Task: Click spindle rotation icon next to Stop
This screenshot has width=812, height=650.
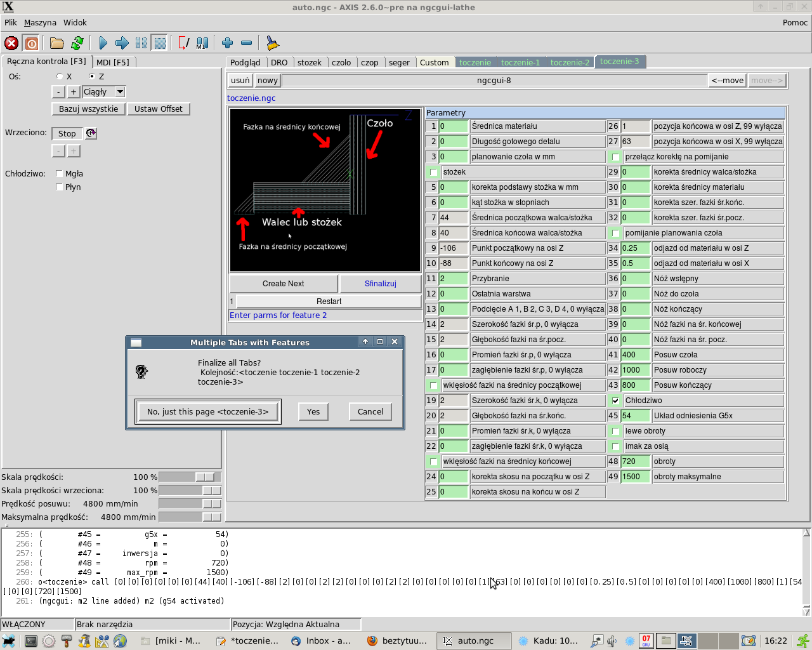Action: tap(91, 133)
